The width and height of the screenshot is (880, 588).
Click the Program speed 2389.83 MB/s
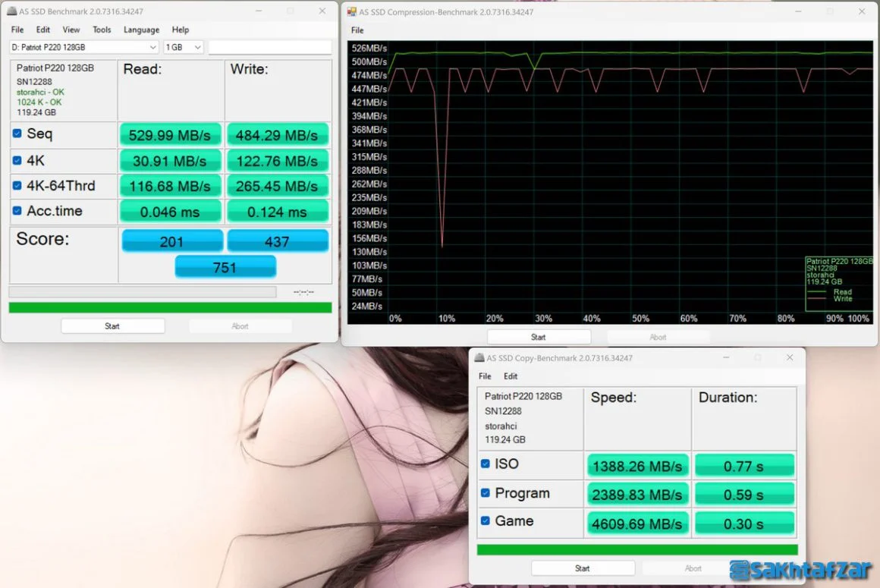click(x=637, y=495)
